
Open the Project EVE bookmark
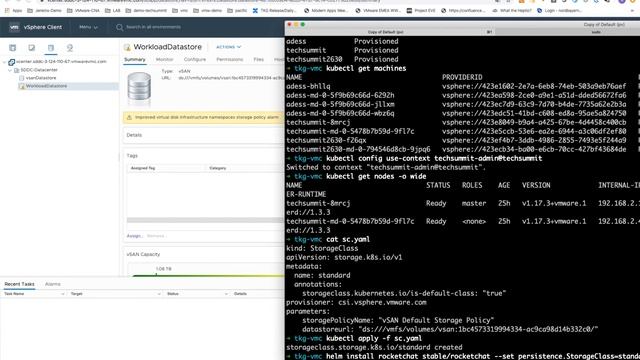421,11
